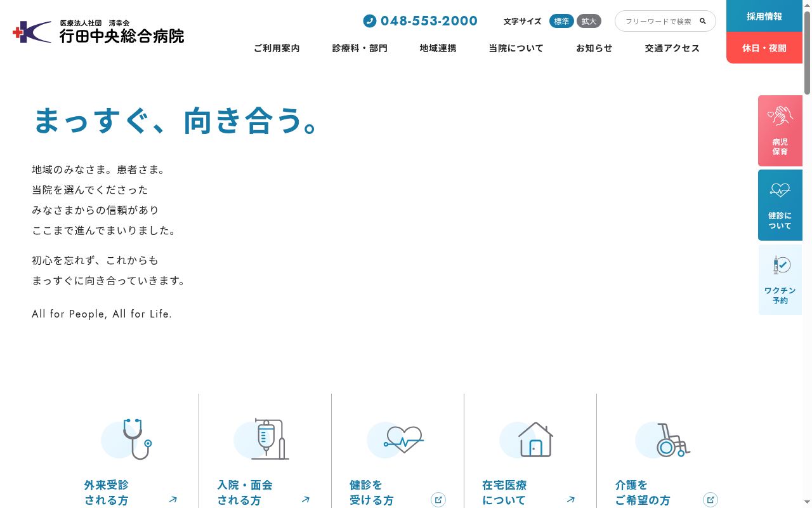Open the 病児保育 side link
The width and height of the screenshot is (812, 508).
pyautogui.click(x=780, y=131)
